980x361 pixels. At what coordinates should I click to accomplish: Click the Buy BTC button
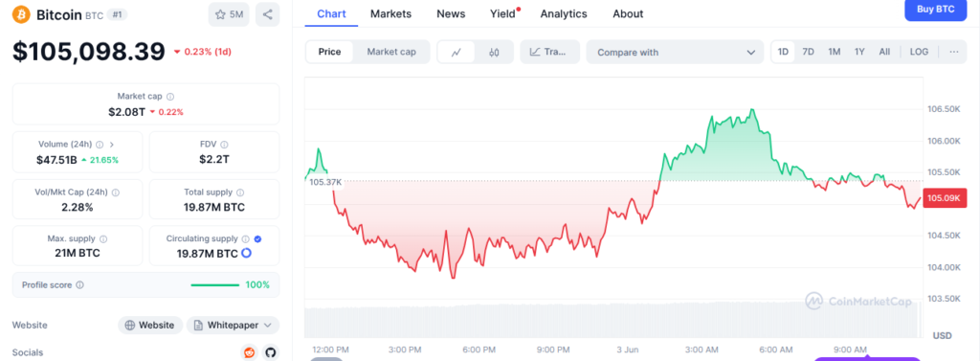(x=935, y=10)
